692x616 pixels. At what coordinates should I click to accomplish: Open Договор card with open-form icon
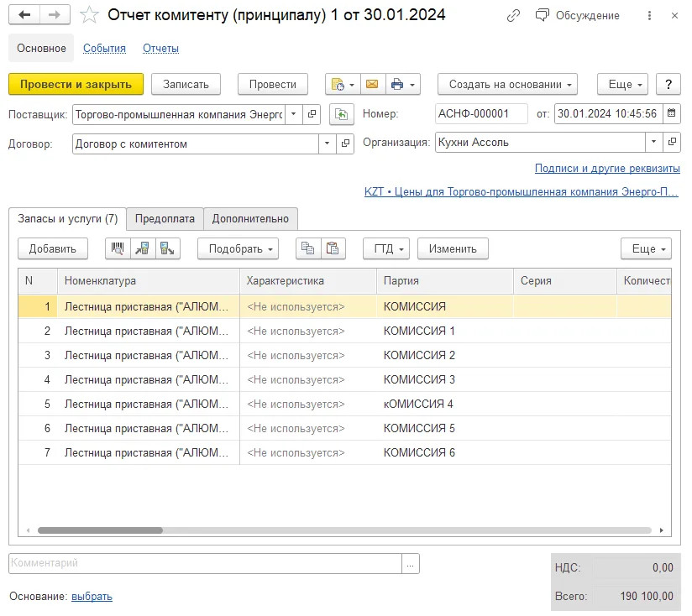345,144
